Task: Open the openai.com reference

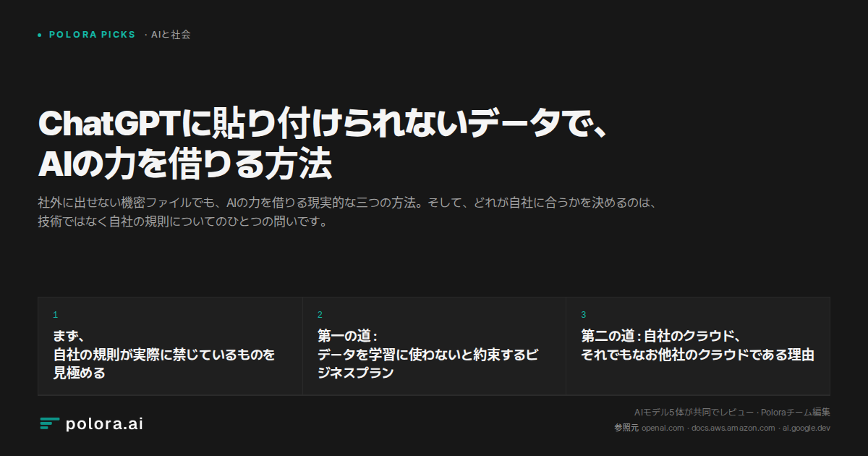Action: pos(663,428)
